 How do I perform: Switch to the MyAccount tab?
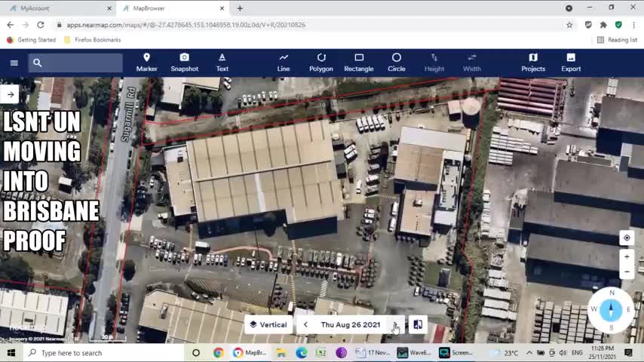[x=59, y=8]
